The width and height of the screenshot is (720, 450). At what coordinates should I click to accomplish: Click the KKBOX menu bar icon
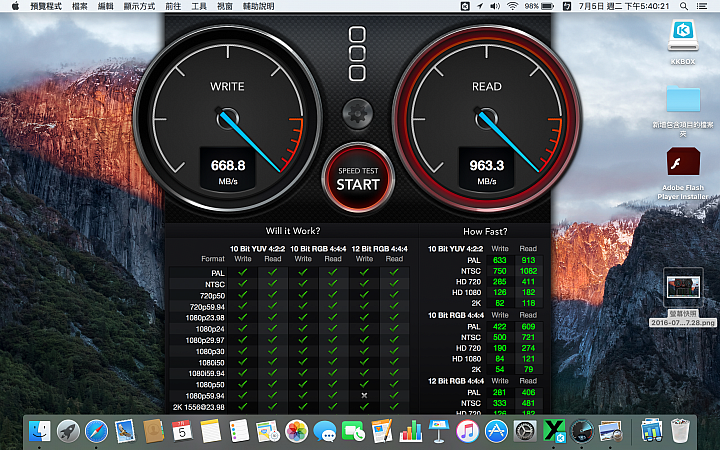(465, 6)
